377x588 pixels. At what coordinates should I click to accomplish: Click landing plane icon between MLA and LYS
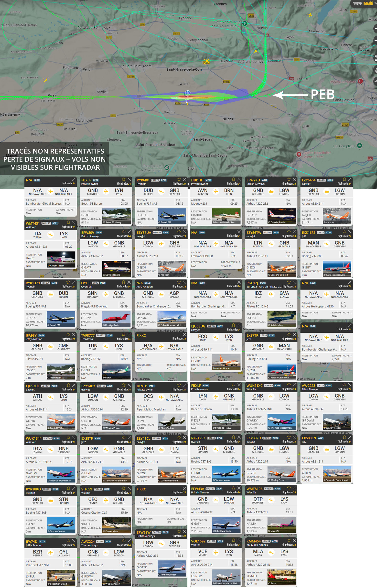click(x=271, y=553)
